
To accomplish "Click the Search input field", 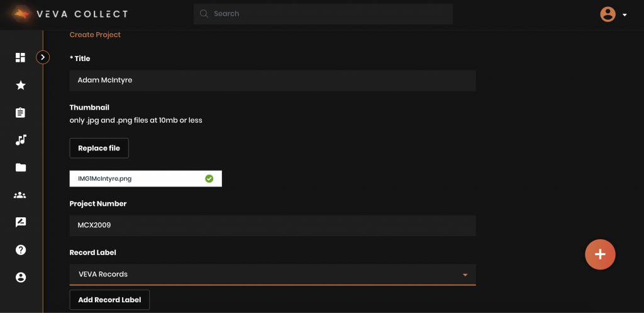I will [323, 14].
